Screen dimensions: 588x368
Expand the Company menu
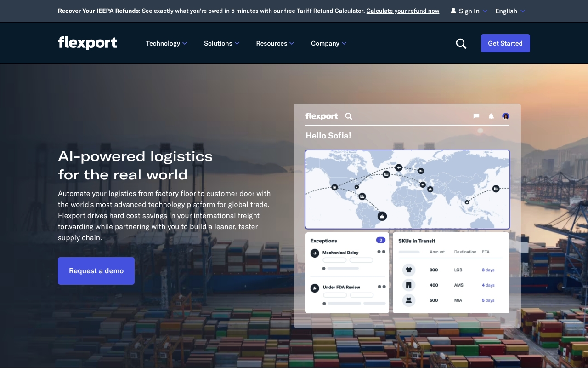pos(328,43)
